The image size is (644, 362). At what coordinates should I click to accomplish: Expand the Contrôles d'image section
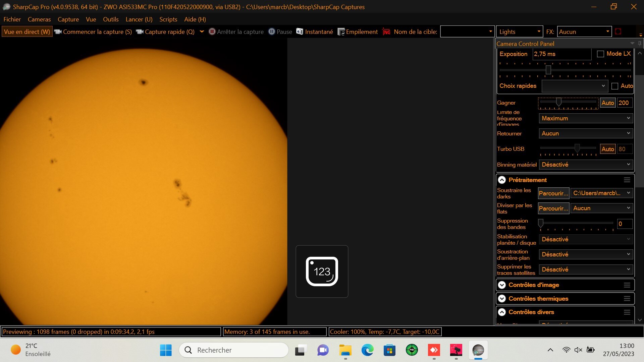(x=502, y=285)
